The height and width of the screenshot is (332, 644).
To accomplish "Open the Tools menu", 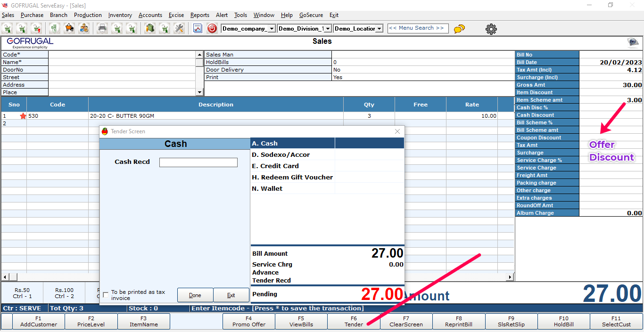I will pyautogui.click(x=240, y=15).
